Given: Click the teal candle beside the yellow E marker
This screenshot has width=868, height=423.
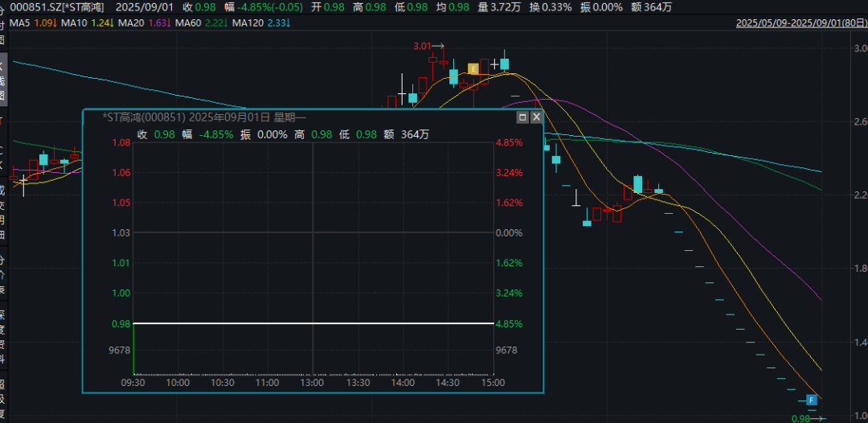Looking at the screenshot, I should click(x=454, y=76).
